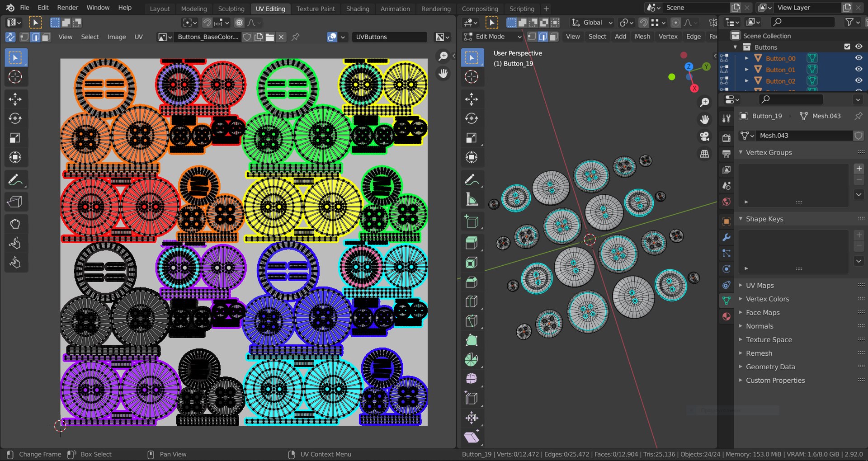This screenshot has width=868, height=461.
Task: Open the Mesh menu in 3D viewport
Action: 642,37
